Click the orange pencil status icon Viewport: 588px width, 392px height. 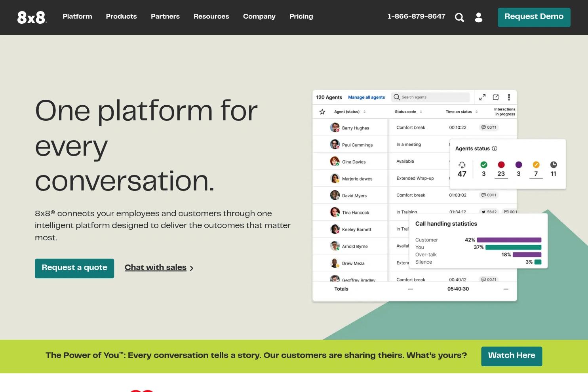point(536,165)
